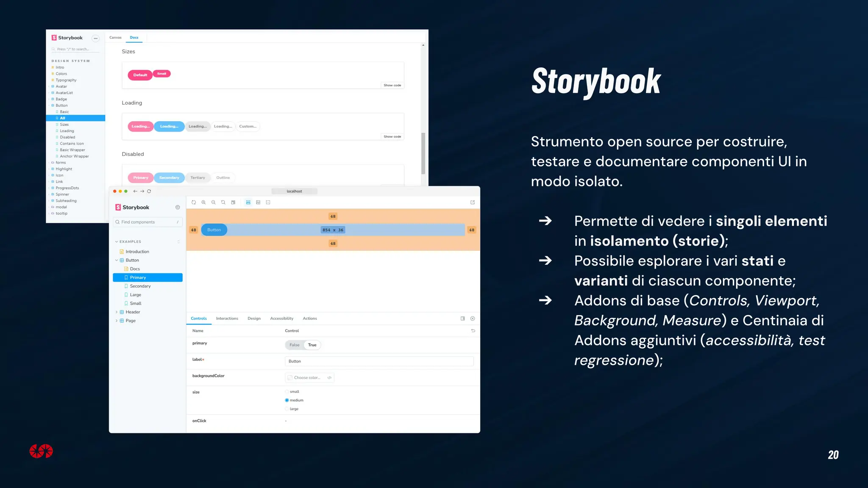Click the browser back arrow

[x=135, y=191]
